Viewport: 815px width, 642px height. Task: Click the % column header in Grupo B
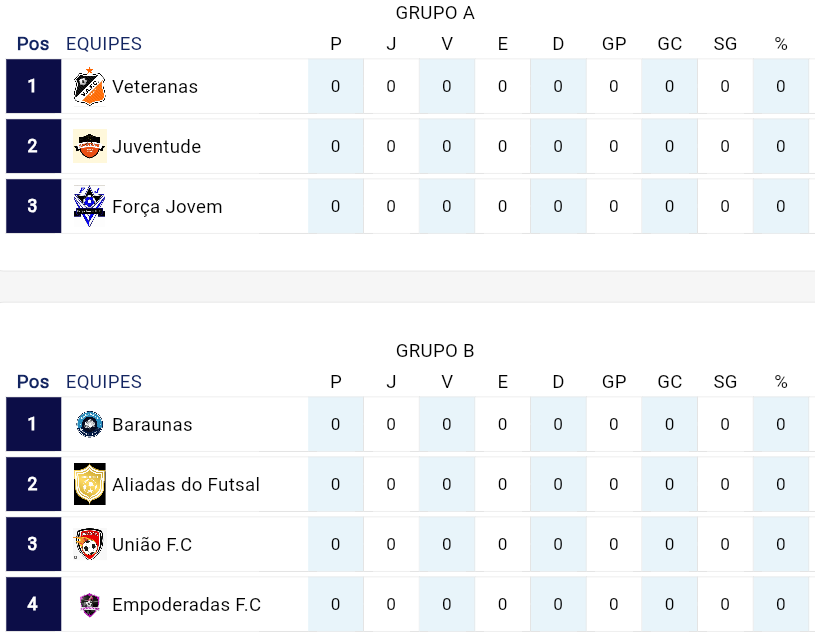[x=781, y=382]
